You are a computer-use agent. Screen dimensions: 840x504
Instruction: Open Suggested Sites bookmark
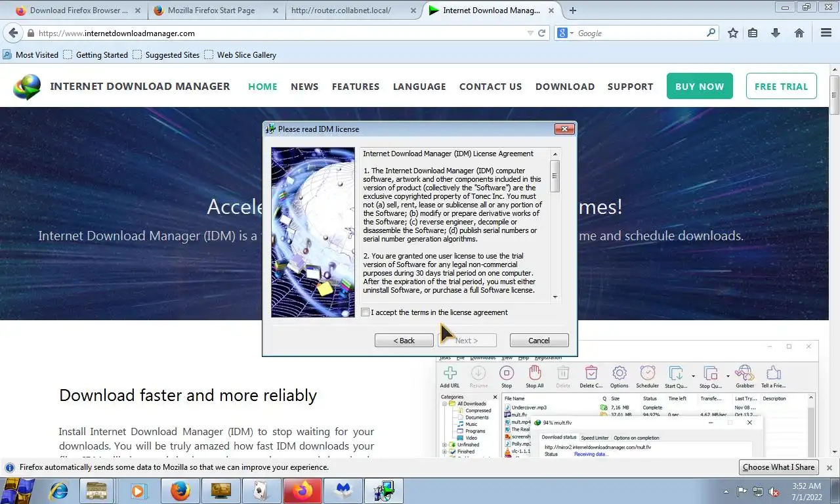click(x=166, y=55)
